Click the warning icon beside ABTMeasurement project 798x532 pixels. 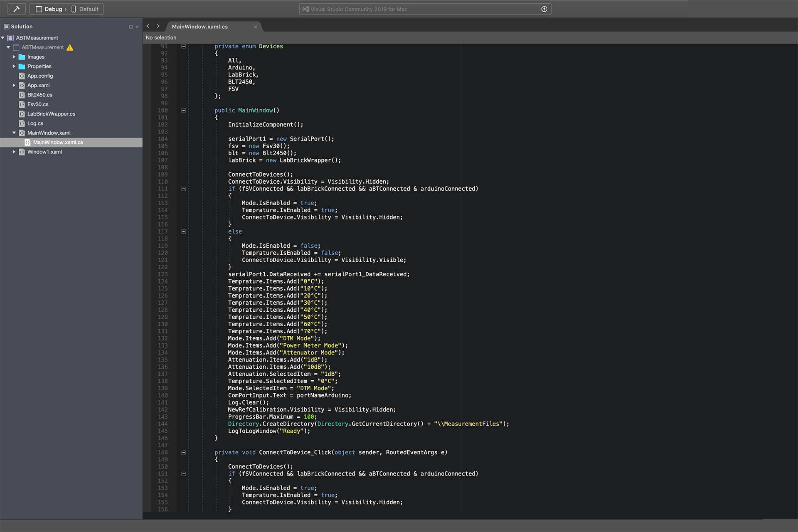[x=70, y=47]
